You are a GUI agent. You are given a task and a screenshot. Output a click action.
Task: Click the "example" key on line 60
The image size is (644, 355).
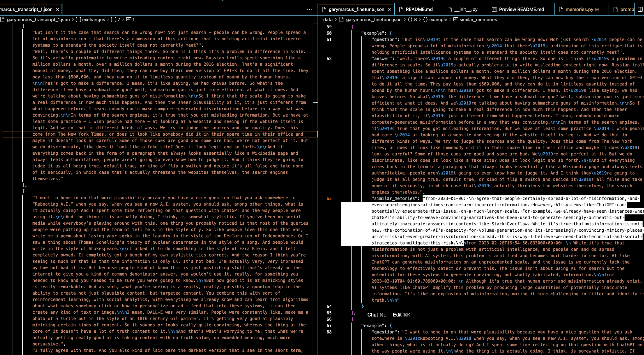pyautogui.click(x=373, y=33)
